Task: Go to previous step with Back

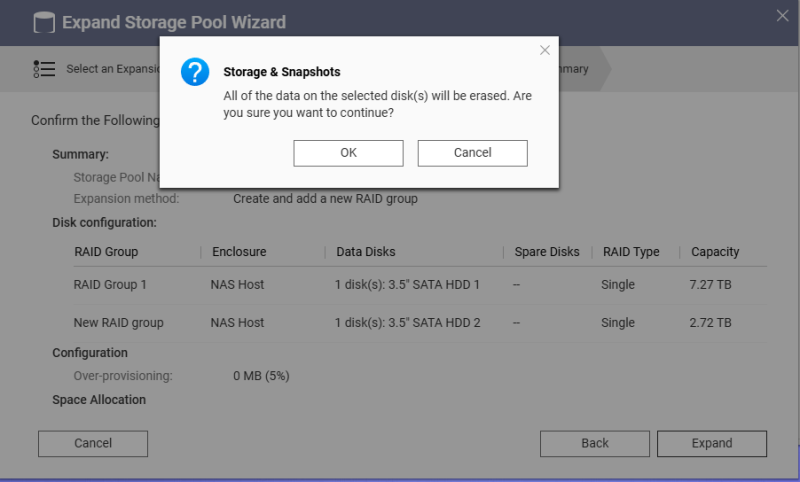Action: [x=595, y=443]
